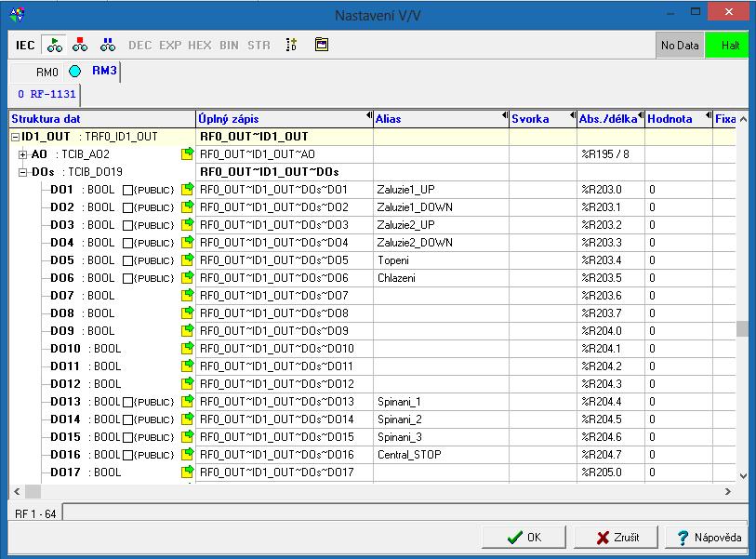Screen dimensions: 756x559
Task: Click the No Data status button
Action: pyautogui.click(x=680, y=46)
